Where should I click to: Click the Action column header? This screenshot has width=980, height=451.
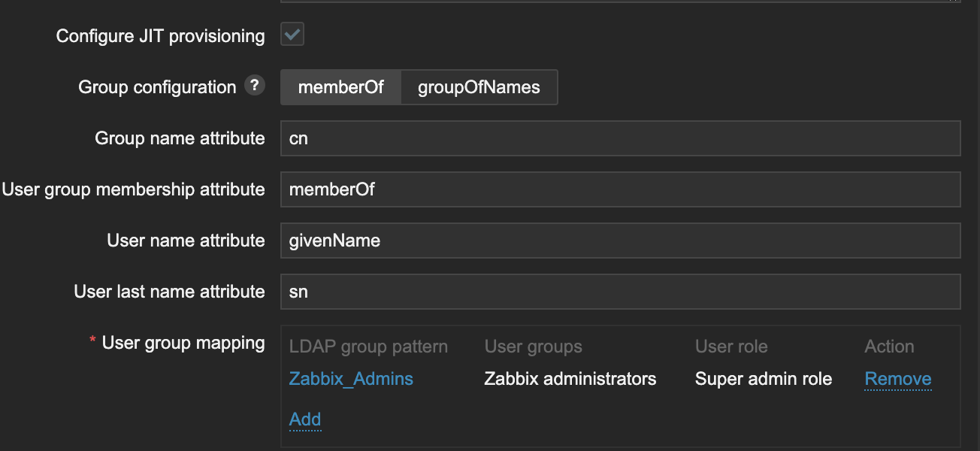[889, 347]
